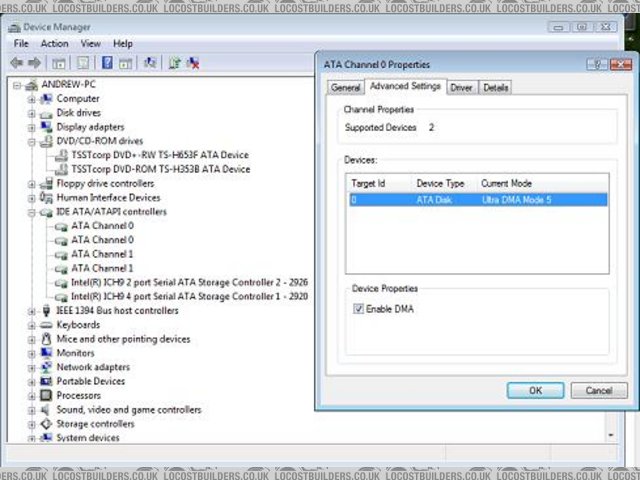The height and width of the screenshot is (480, 640).
Task: Select TSSTcorp DVD-ROM TS-H353B ATA Device
Action: click(160, 169)
